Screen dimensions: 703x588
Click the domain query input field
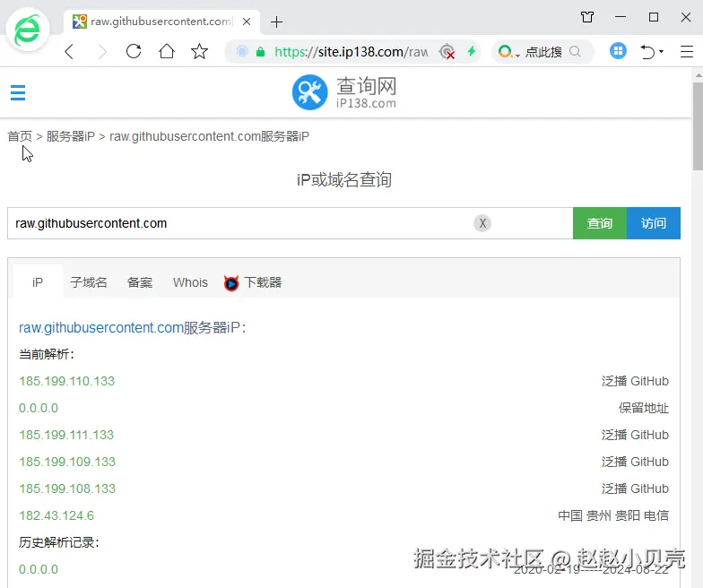pos(291,223)
